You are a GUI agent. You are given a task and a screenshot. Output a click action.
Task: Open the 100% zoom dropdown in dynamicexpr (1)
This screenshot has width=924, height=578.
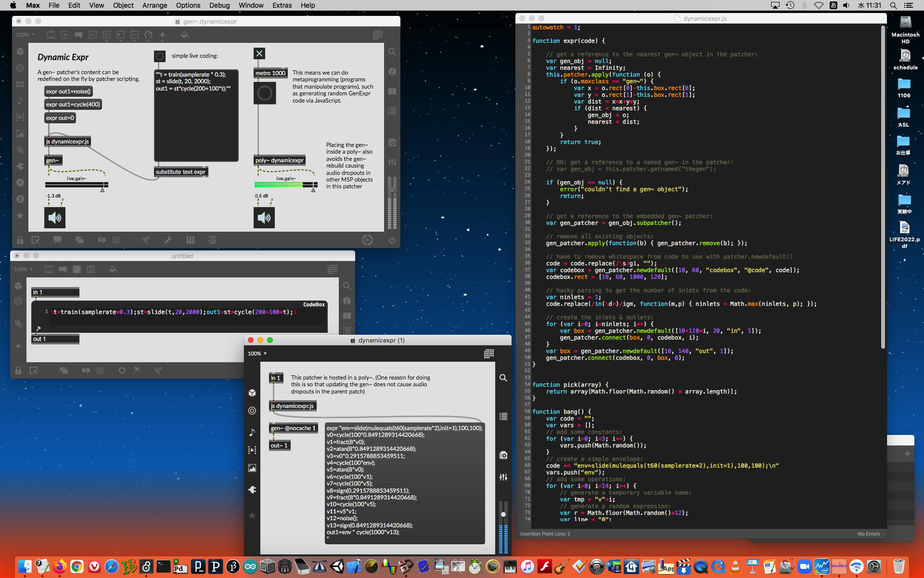[257, 354]
